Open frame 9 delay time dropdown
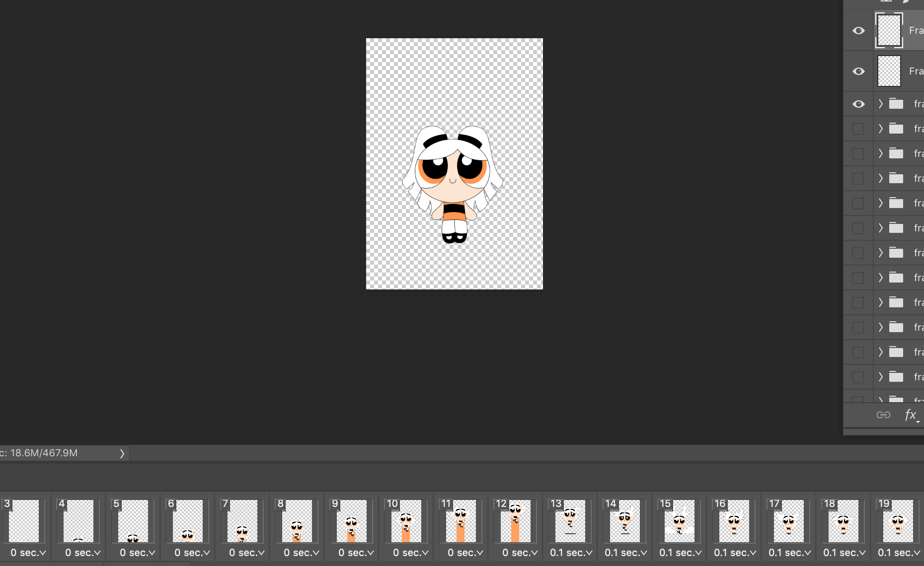 [356, 553]
